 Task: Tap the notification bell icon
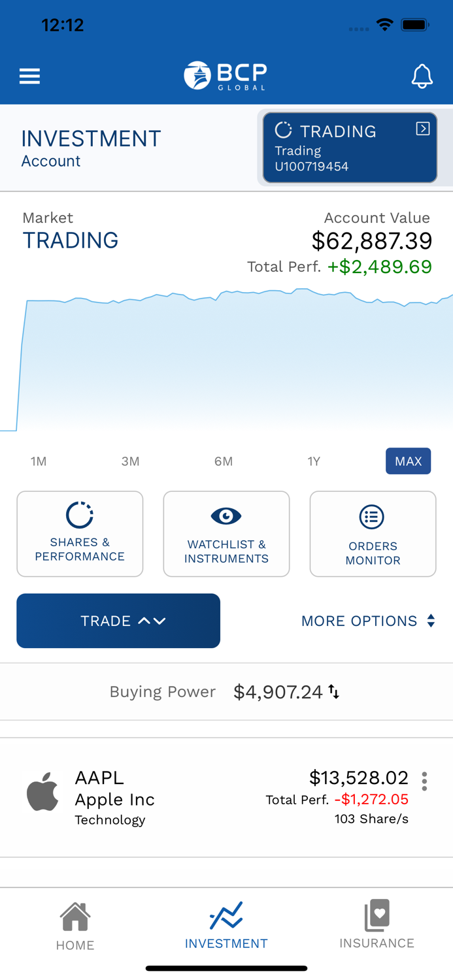point(422,76)
